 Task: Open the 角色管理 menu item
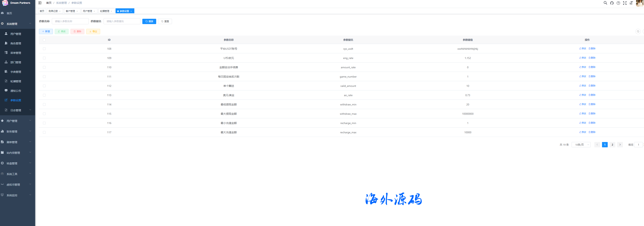16,43
